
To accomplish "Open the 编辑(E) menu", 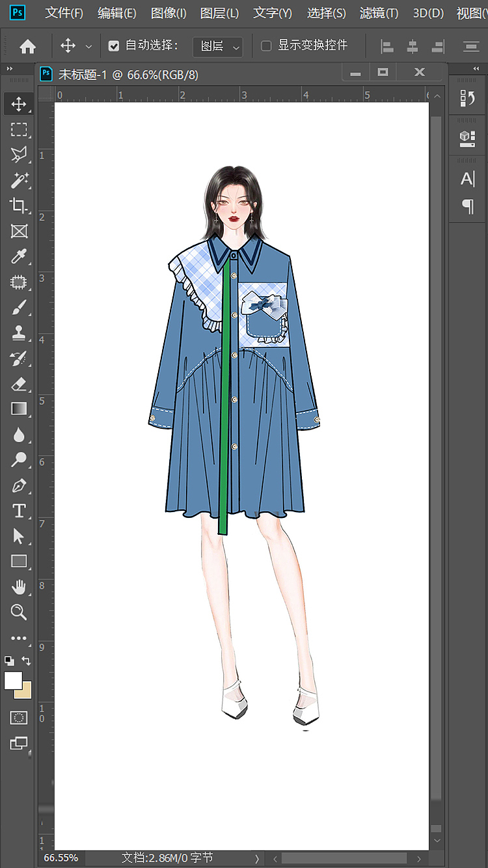I will click(117, 13).
